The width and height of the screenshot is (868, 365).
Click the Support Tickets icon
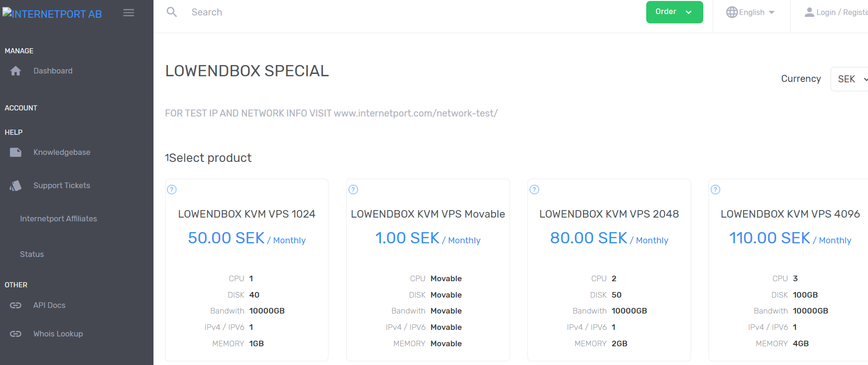coord(15,186)
